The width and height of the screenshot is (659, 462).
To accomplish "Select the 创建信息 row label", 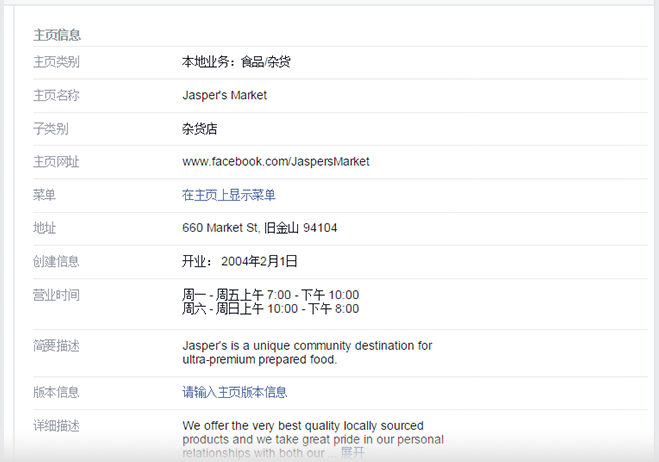I will tap(56, 261).
